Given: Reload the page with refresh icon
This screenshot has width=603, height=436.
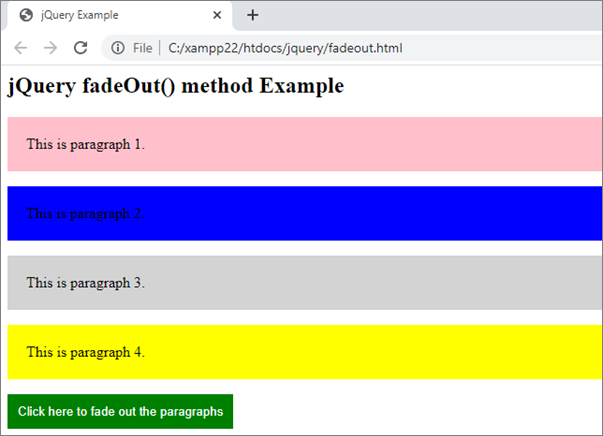Looking at the screenshot, I should [80, 48].
